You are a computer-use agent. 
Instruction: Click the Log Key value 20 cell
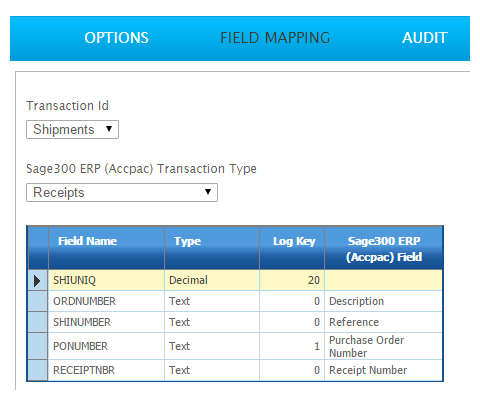pos(292,280)
